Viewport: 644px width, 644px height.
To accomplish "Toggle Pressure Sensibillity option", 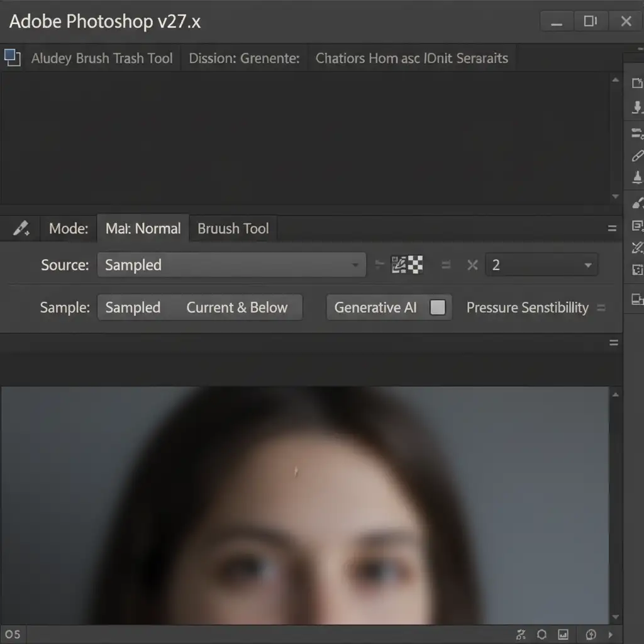I will click(x=527, y=308).
